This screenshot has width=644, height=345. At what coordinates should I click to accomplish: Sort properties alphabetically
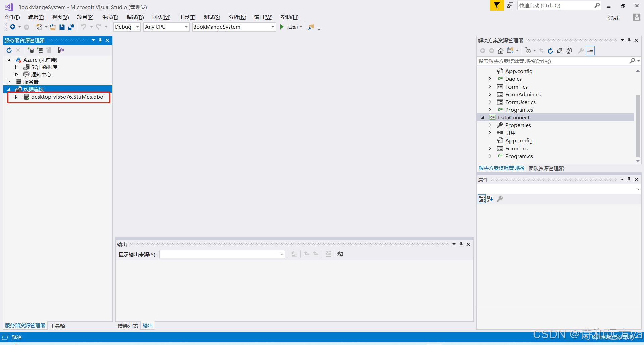pyautogui.click(x=490, y=199)
